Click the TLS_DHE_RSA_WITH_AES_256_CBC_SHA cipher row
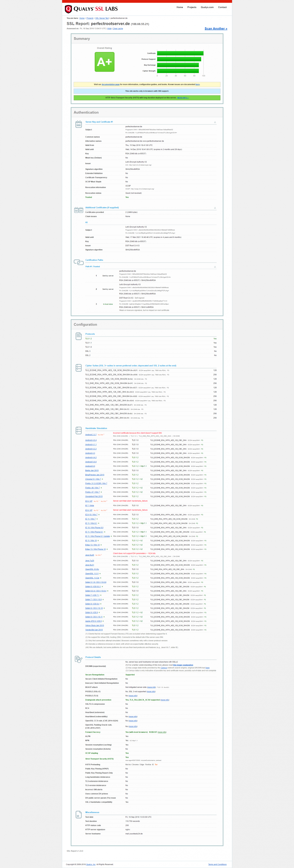The width and height of the screenshot is (294, 868). (151, 418)
